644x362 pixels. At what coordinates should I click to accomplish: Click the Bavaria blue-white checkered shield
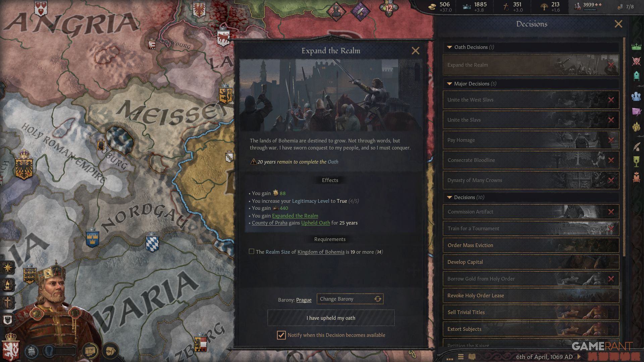152,243
